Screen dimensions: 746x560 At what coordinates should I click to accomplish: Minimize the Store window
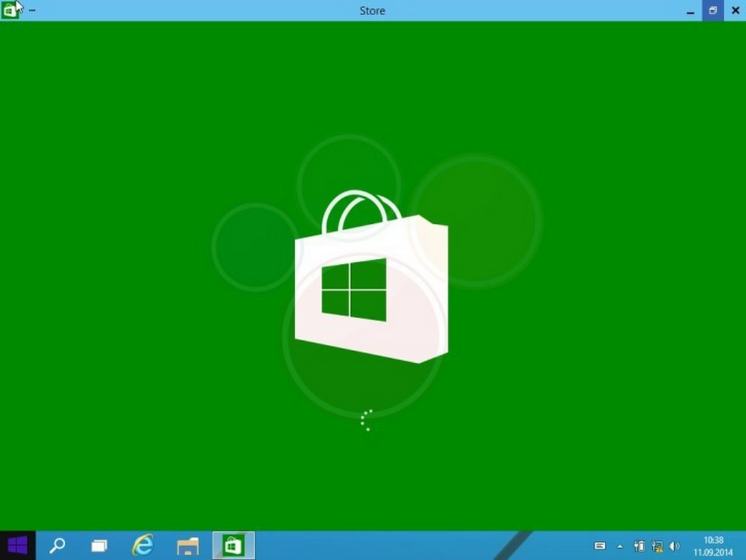690,10
